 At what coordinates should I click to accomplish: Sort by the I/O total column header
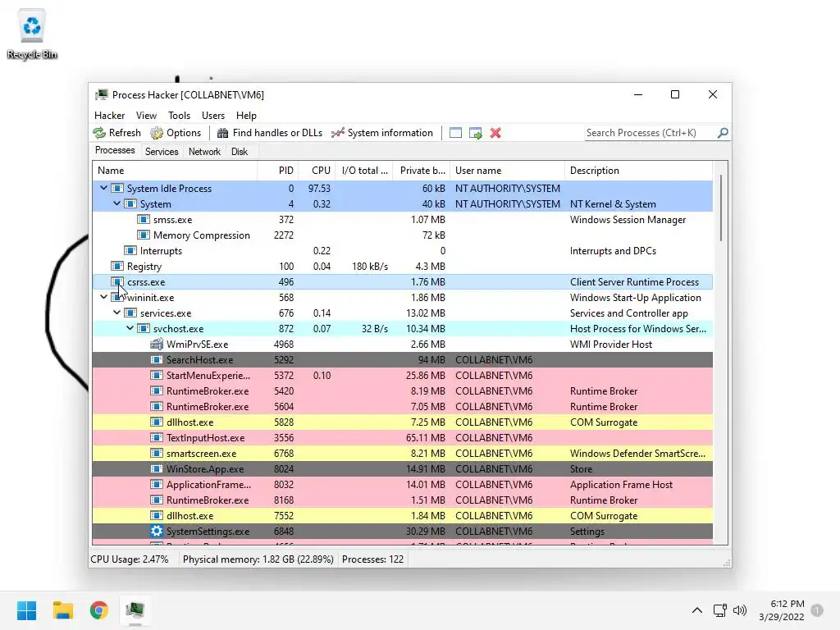364,171
